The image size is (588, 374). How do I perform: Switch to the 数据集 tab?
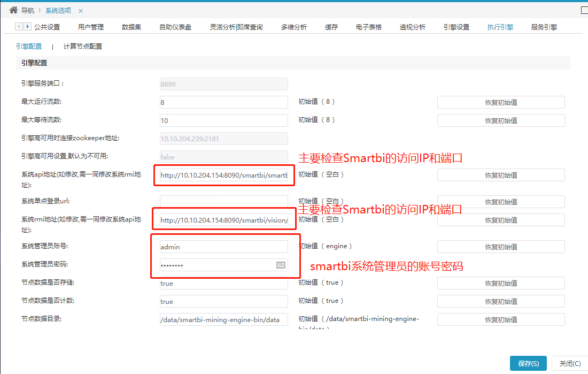click(x=131, y=27)
